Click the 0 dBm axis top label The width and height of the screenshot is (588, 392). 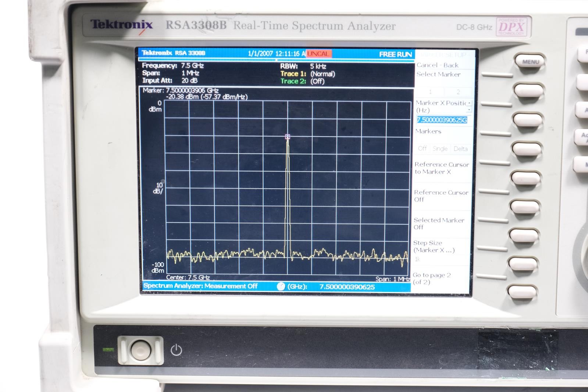(156, 106)
